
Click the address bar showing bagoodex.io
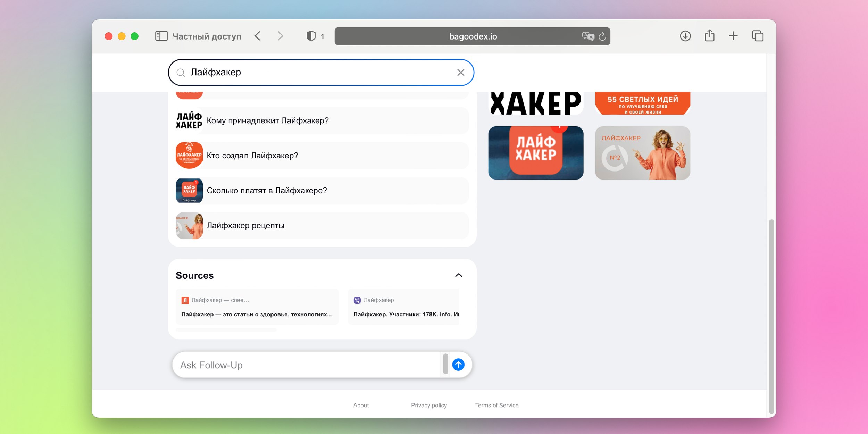(472, 36)
